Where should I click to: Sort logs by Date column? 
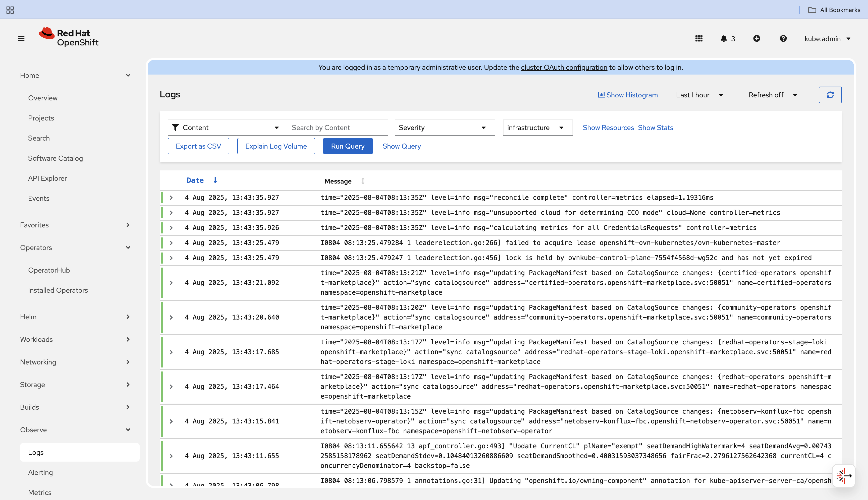pos(195,180)
